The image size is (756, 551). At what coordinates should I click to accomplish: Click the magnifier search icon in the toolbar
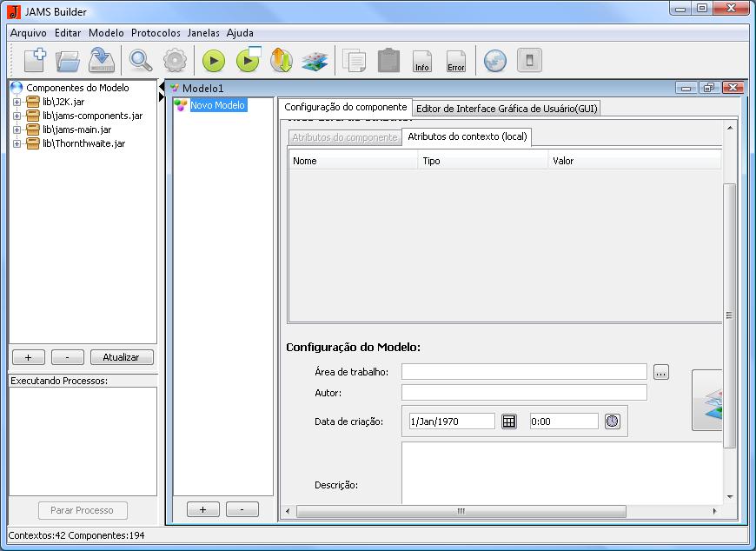pyautogui.click(x=141, y=60)
